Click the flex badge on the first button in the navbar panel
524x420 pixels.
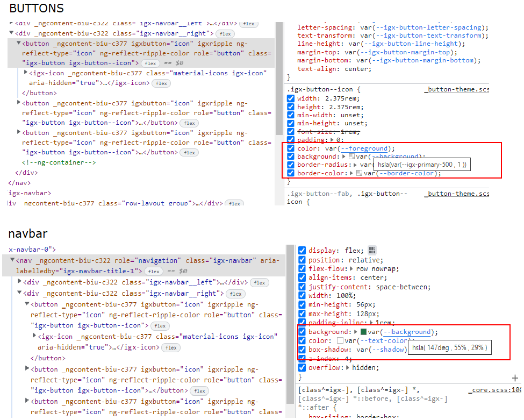click(x=160, y=326)
